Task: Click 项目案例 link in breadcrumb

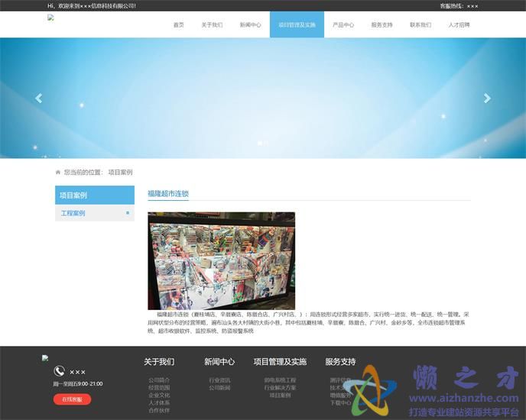Action: click(x=120, y=173)
